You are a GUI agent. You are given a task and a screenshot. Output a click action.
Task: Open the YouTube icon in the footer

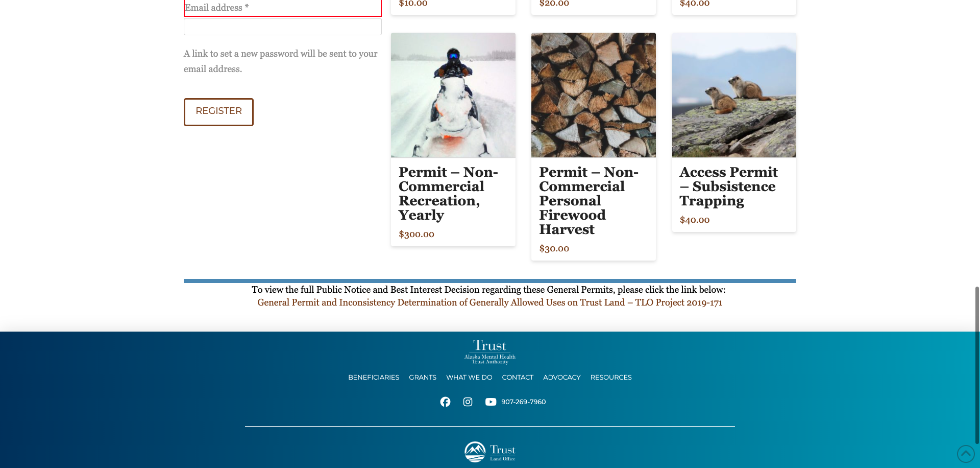click(491, 402)
